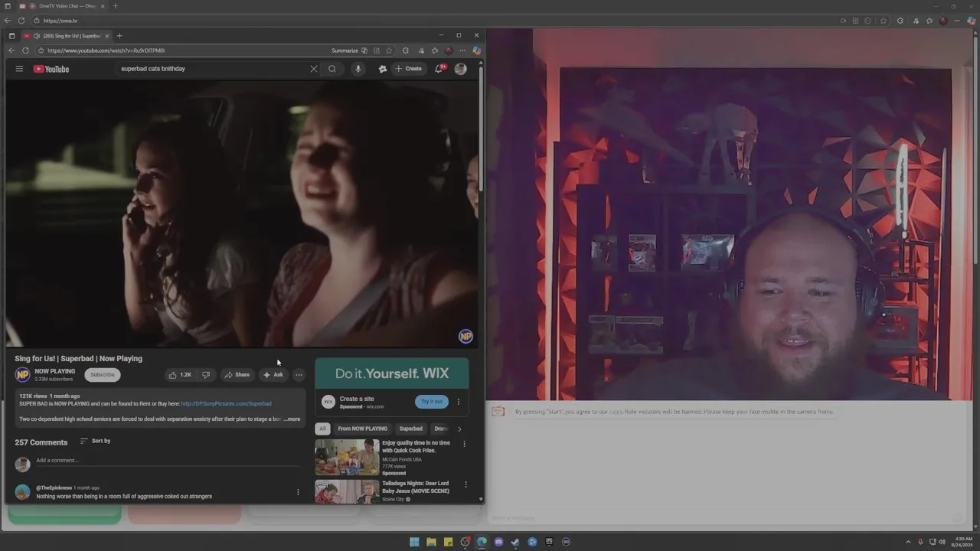Select the All filter chip
980x551 pixels.
[322, 429]
